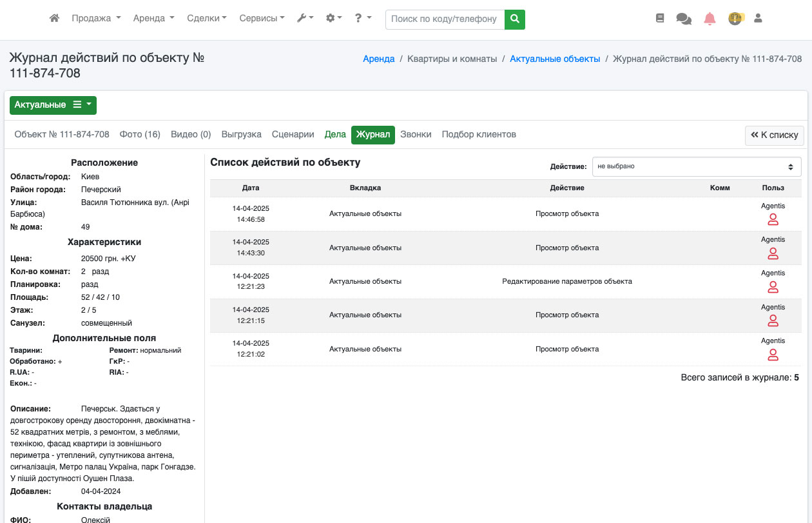The image size is (812, 523).
Task: Open the Фото (16) tab
Action: [x=140, y=135]
